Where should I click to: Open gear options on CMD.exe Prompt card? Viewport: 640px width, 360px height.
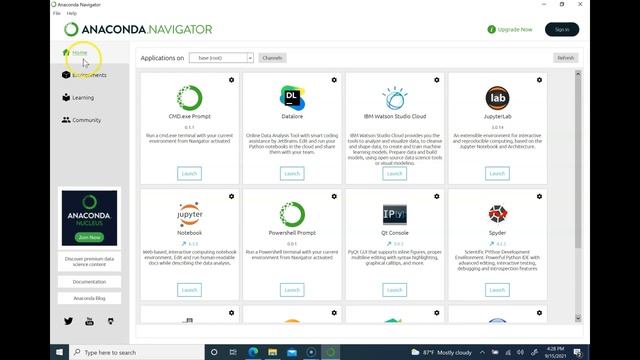(x=231, y=80)
